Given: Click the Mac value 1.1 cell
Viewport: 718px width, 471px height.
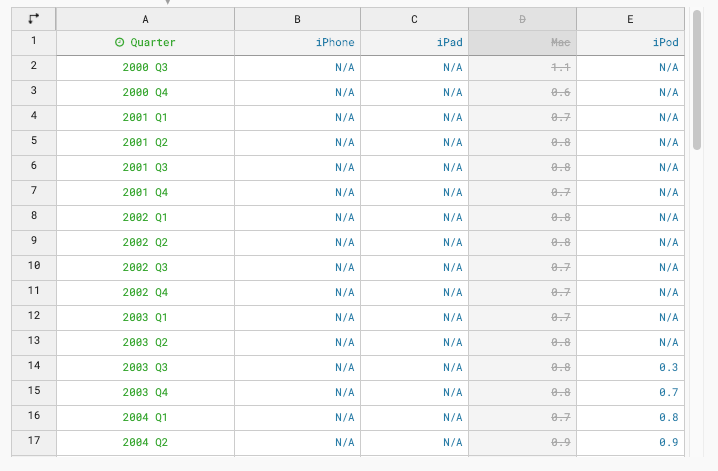Looking at the screenshot, I should 522,67.
